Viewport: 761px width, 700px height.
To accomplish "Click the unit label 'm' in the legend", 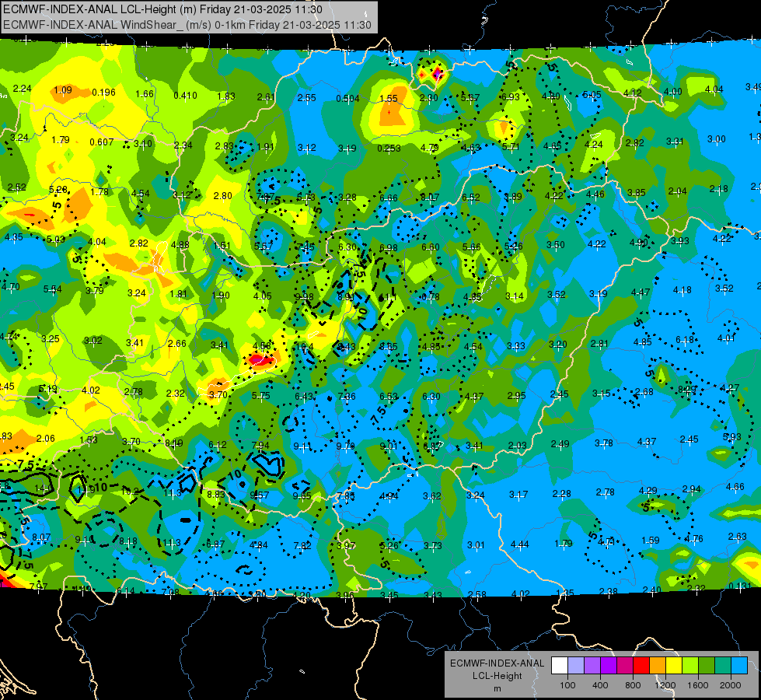I will click(x=497, y=688).
